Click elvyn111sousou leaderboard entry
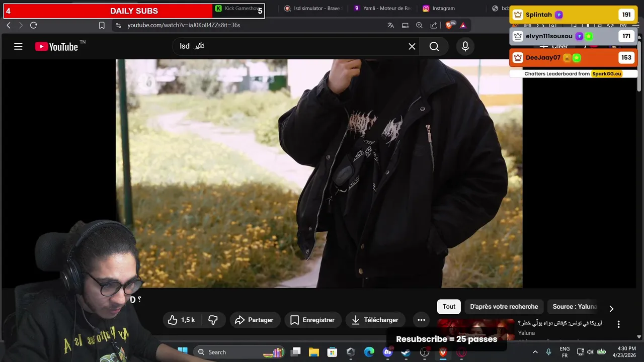 [x=574, y=36]
